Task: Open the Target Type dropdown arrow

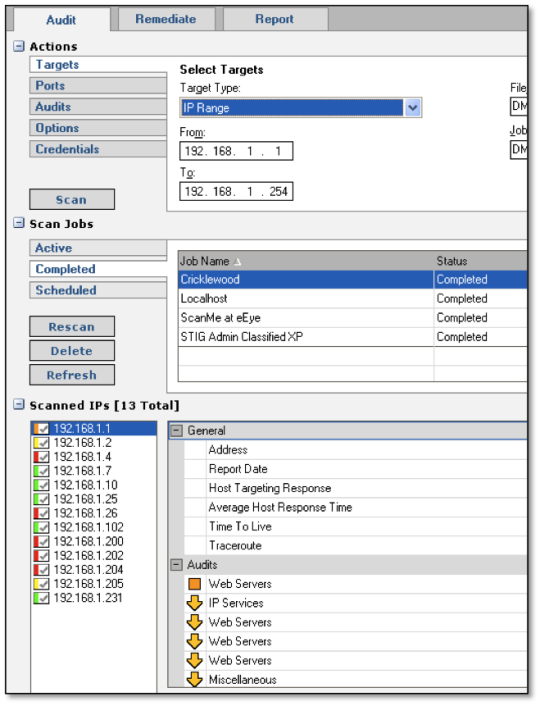Action: pyautogui.click(x=413, y=108)
